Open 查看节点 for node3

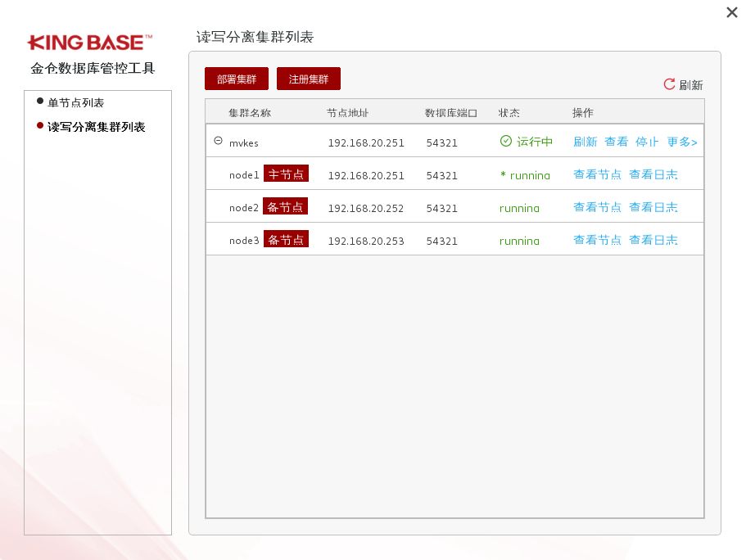597,240
